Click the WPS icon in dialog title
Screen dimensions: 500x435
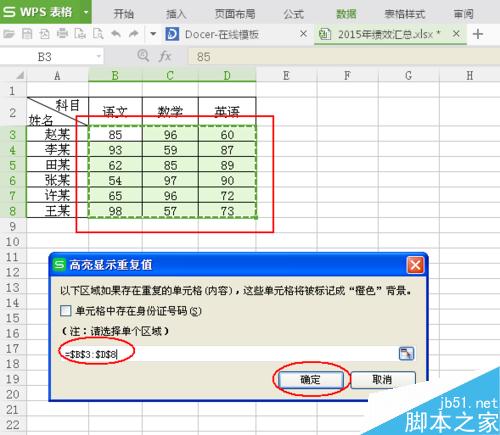coord(60,265)
